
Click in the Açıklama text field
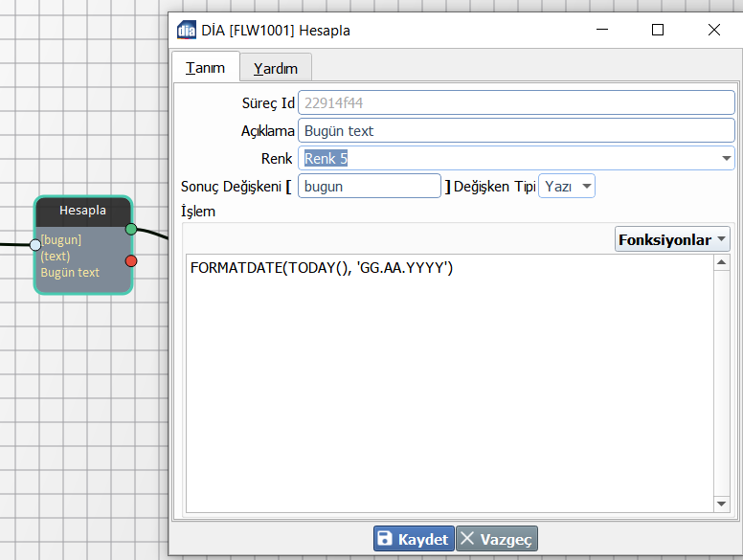point(515,130)
